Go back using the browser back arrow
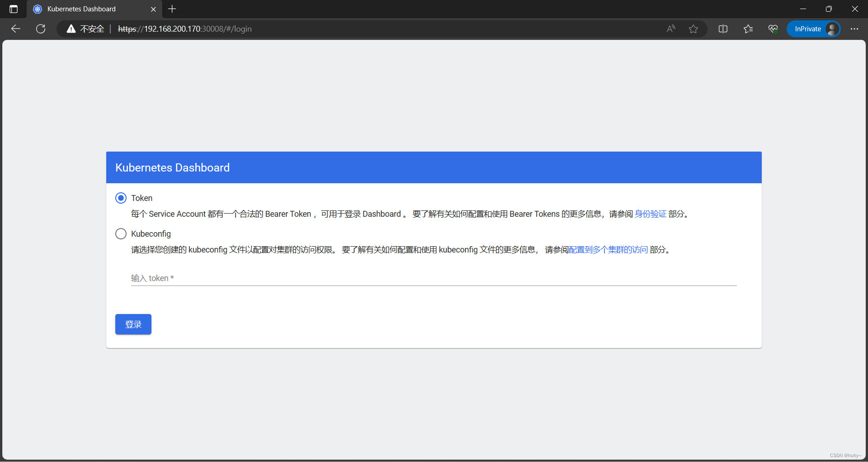The height and width of the screenshot is (462, 868). pyautogui.click(x=16, y=29)
